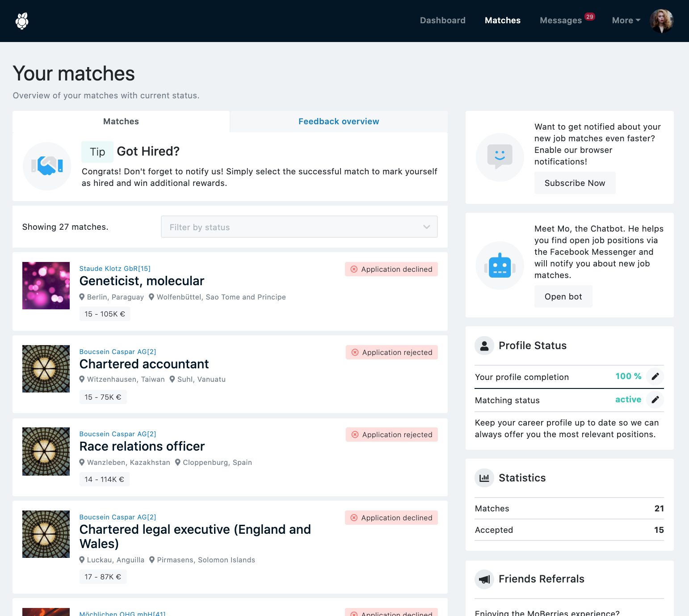Screen dimensions: 689x616
Task: Click the 15 - 75K € salary tag
Action: click(x=103, y=397)
